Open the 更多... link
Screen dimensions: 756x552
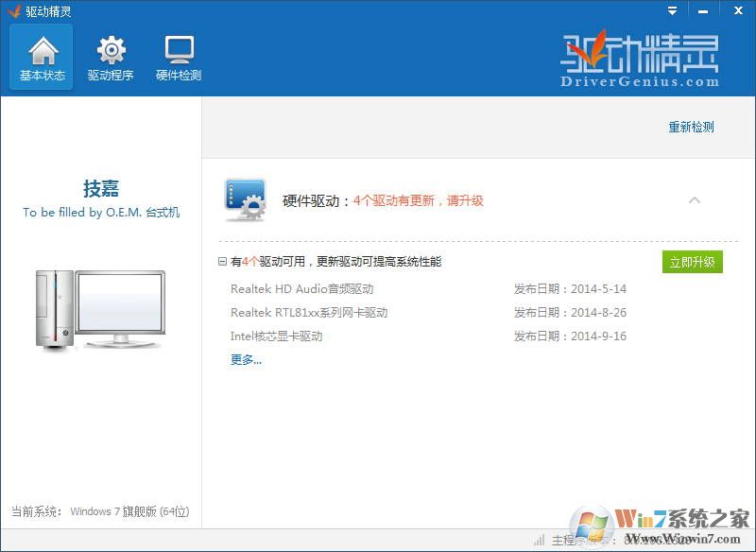[244, 359]
